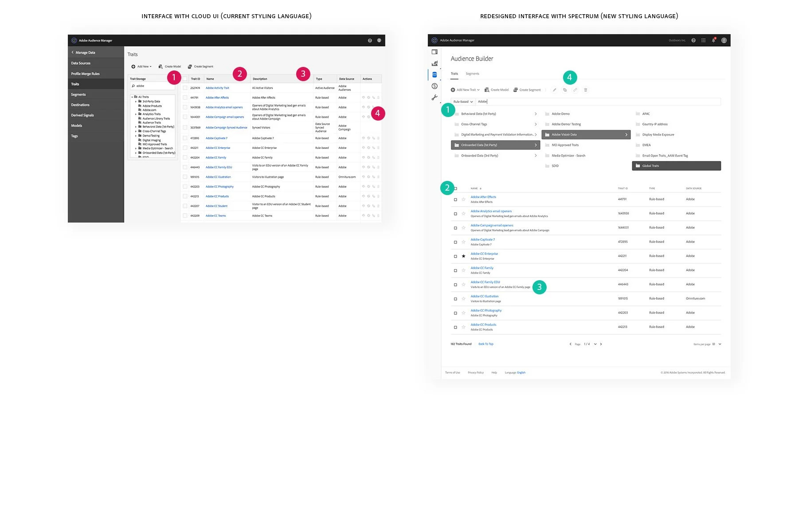Check the Adobe CC Family EDU box in Spectrum
798x532 pixels.
pyautogui.click(x=455, y=285)
